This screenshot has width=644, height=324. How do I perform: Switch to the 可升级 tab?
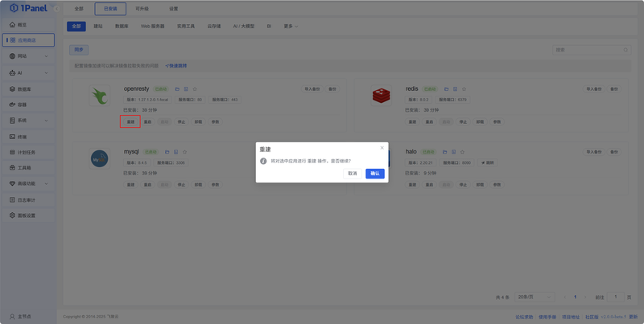pos(142,9)
